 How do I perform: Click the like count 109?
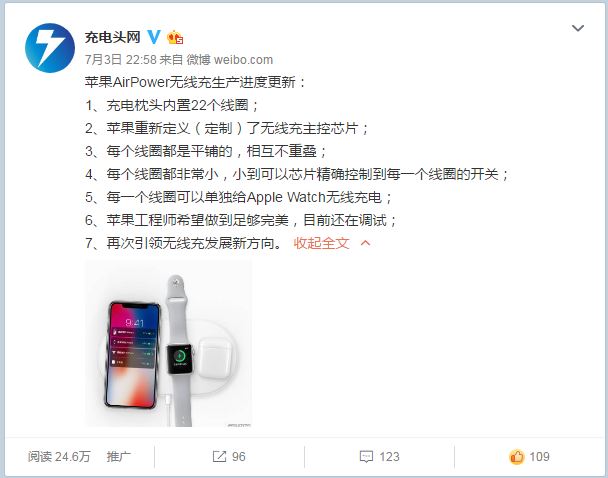[539, 457]
